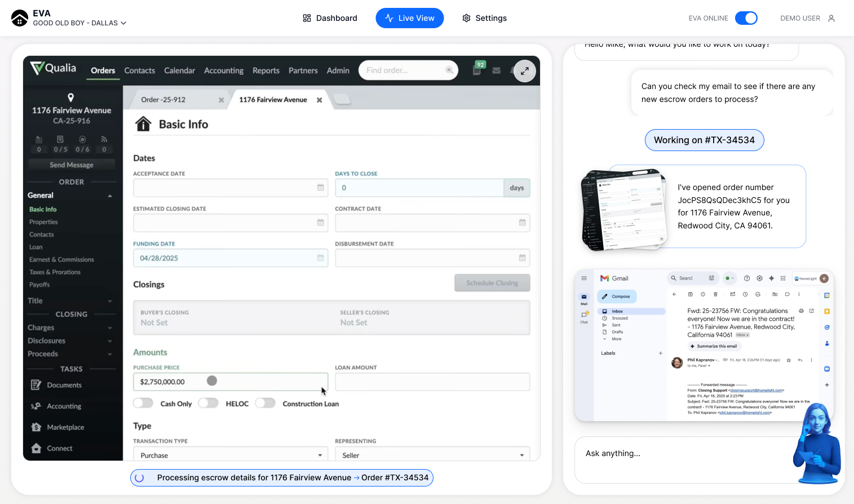Image resolution: width=854 pixels, height=504 pixels.
Task: Open the Good Old Boy - Dallas location dropdown
Action: [x=79, y=23]
